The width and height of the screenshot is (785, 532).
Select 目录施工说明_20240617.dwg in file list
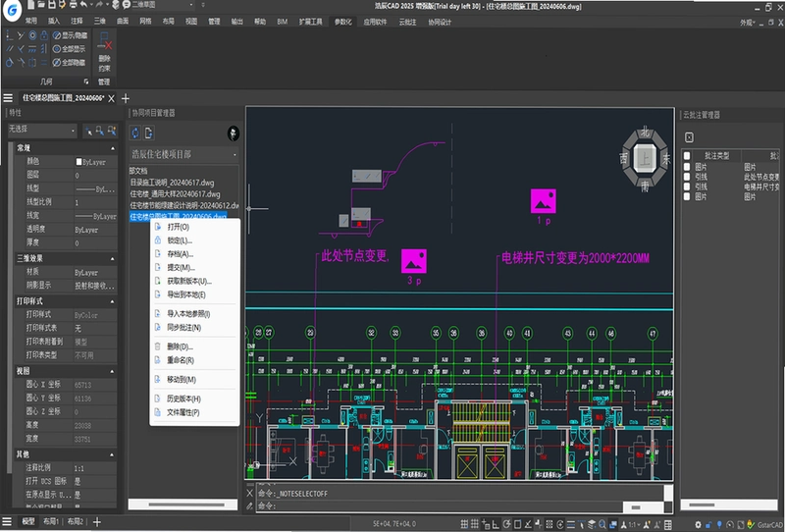[x=173, y=183]
